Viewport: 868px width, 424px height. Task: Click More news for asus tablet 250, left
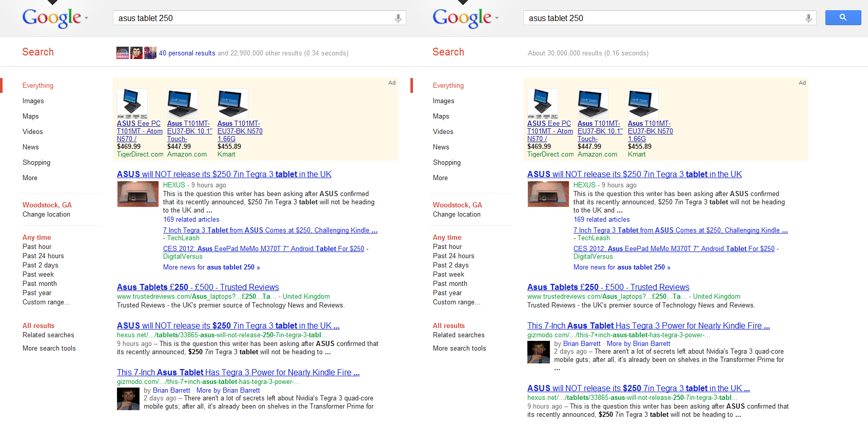[x=211, y=267]
